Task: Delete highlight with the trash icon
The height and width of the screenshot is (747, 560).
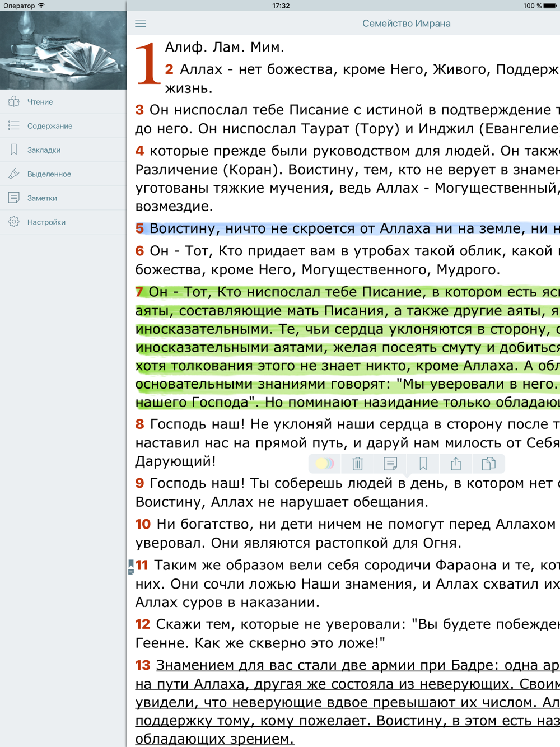Action: point(357,464)
